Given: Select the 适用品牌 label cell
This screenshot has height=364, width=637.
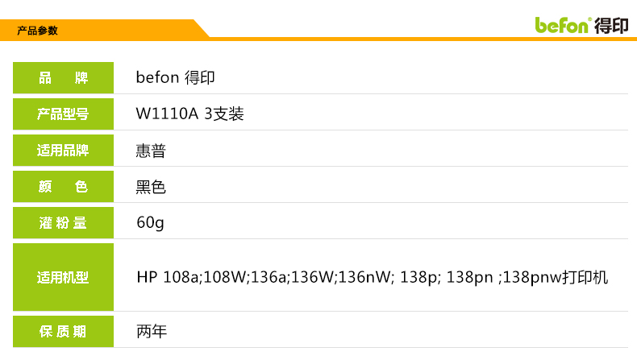Looking at the screenshot, I should click(63, 151).
